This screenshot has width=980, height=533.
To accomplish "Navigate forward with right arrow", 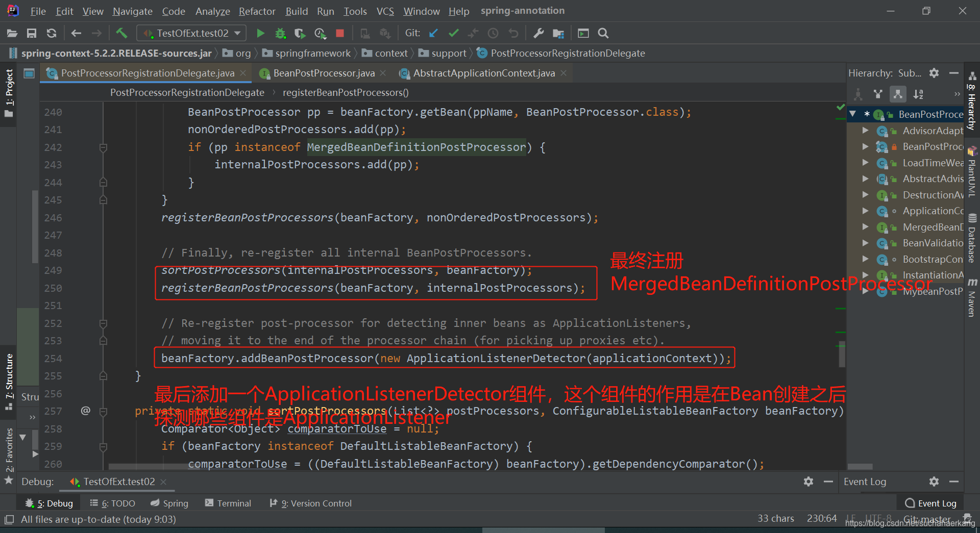I will (96, 34).
